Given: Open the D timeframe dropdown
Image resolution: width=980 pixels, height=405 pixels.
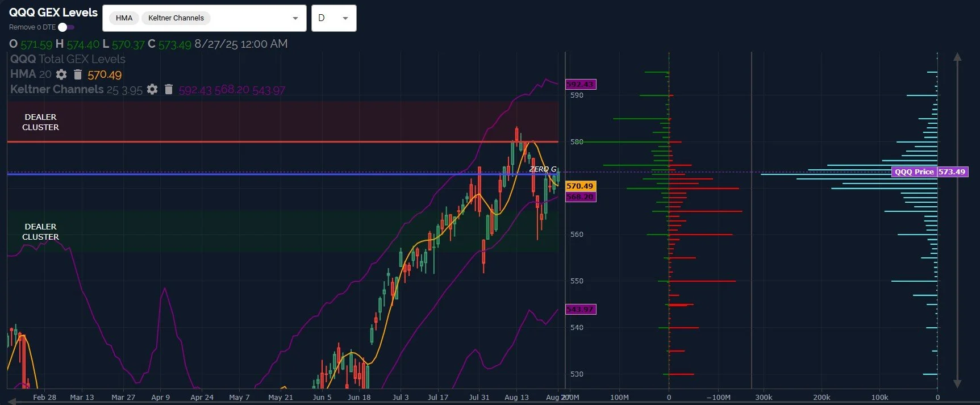Looking at the screenshot, I should tap(334, 18).
